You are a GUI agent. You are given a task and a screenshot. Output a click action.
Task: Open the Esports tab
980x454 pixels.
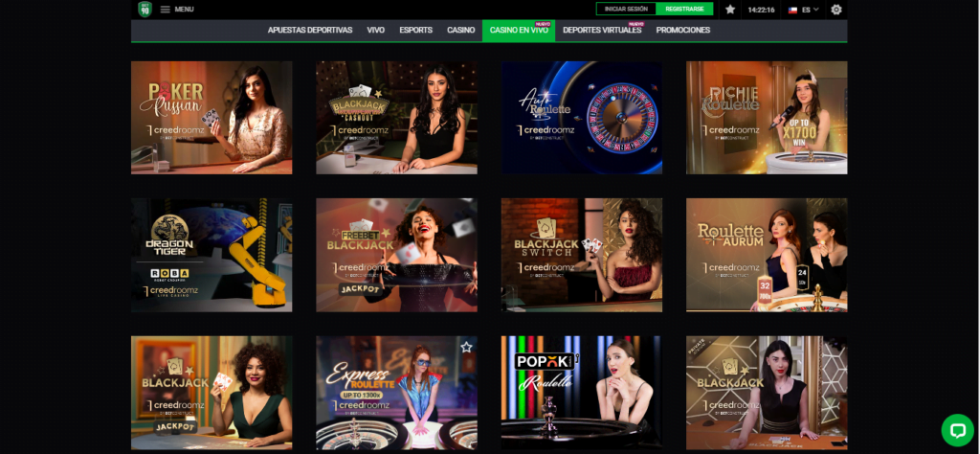click(415, 31)
